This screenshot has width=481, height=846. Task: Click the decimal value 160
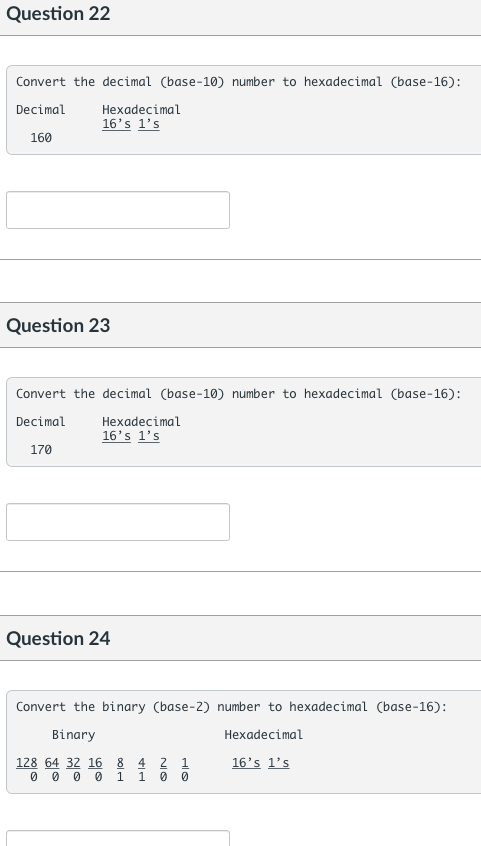tap(41, 138)
